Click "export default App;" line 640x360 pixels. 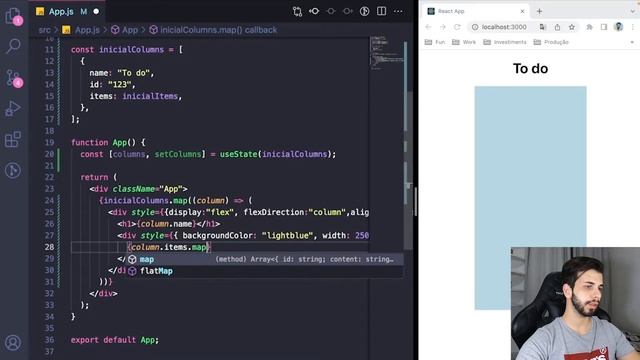pos(115,340)
